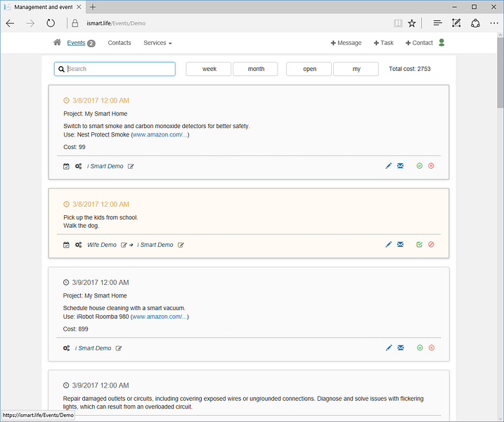The image size is (504, 422).
Task: Open i Smart Demo contact in Roomba event
Action: 93,348
